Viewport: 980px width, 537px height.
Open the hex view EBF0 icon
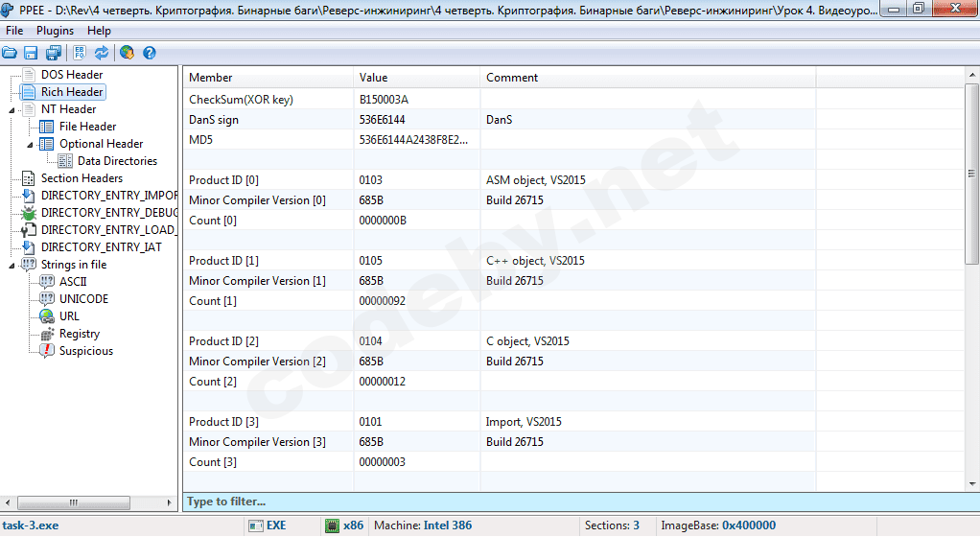coord(80,53)
